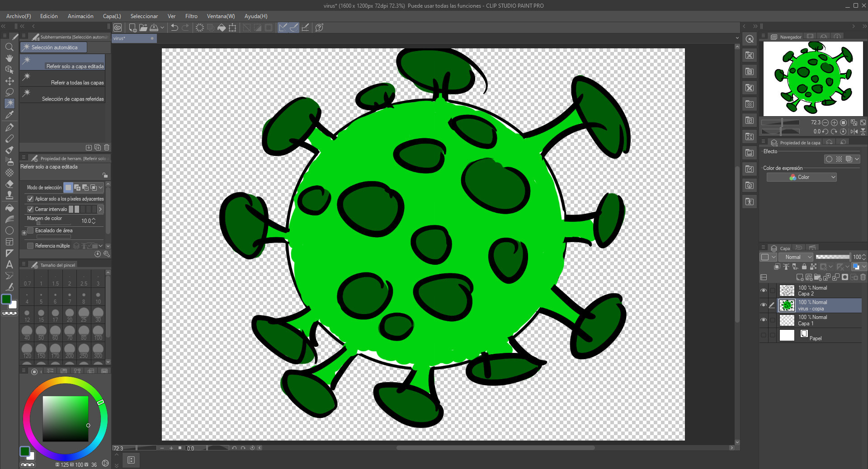Viewport: 868px width, 469px height.
Task: Expand the 'Cerrar intervalo' arrow
Action: click(x=100, y=209)
